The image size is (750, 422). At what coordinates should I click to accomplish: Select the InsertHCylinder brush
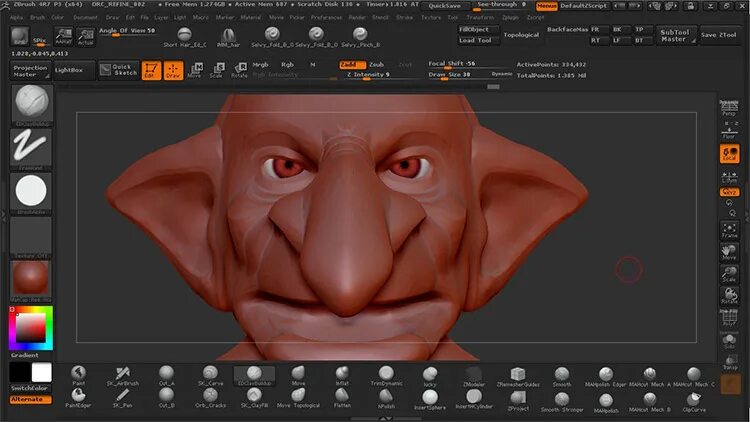click(x=474, y=400)
